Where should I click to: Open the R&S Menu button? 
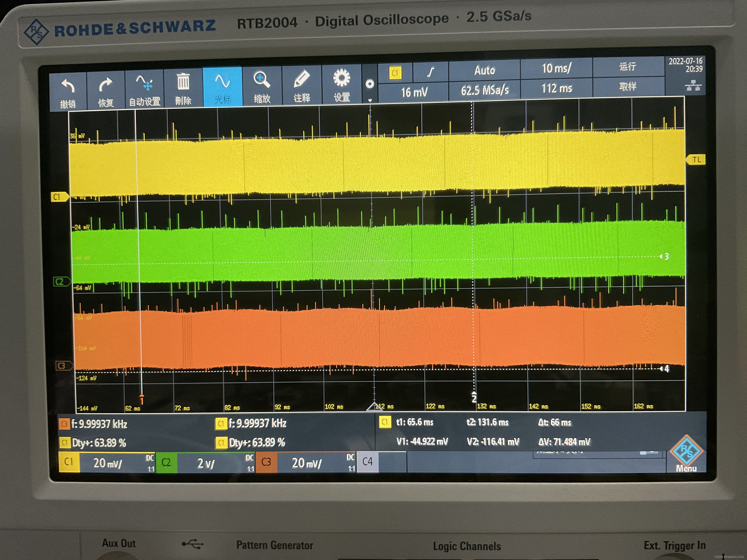point(686,454)
